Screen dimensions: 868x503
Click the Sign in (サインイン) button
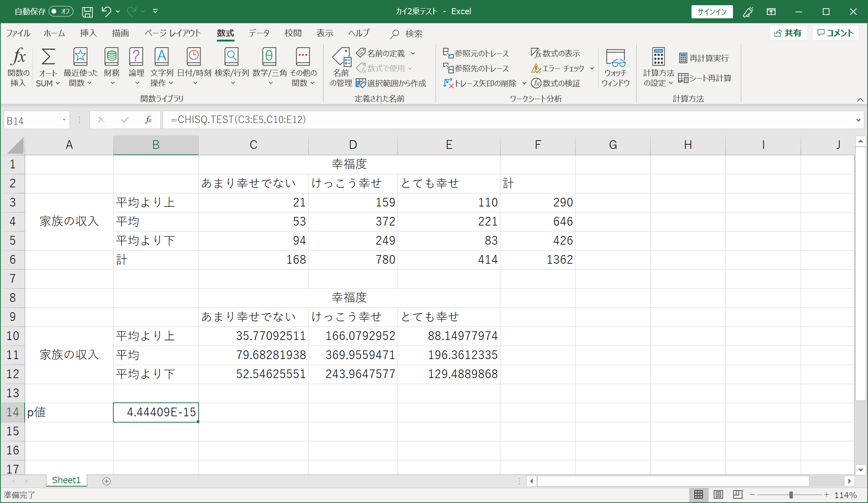[712, 12]
